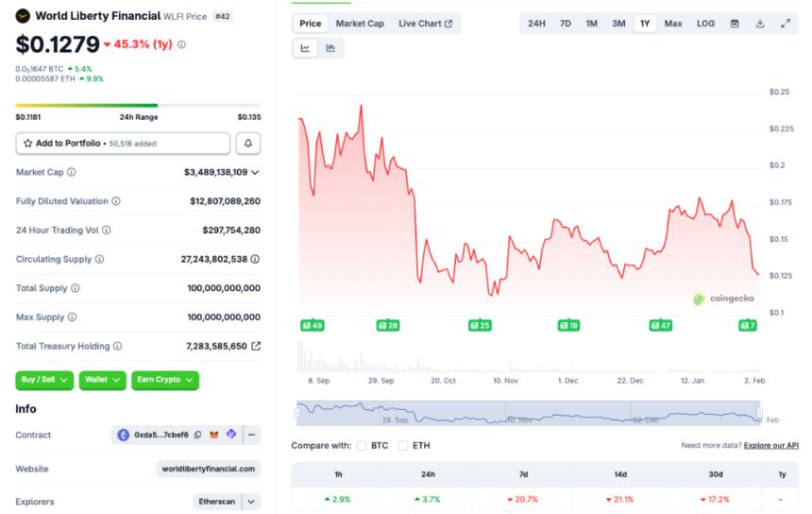Click the download chart data icon
This screenshot has width=812, height=514.
coord(760,24)
